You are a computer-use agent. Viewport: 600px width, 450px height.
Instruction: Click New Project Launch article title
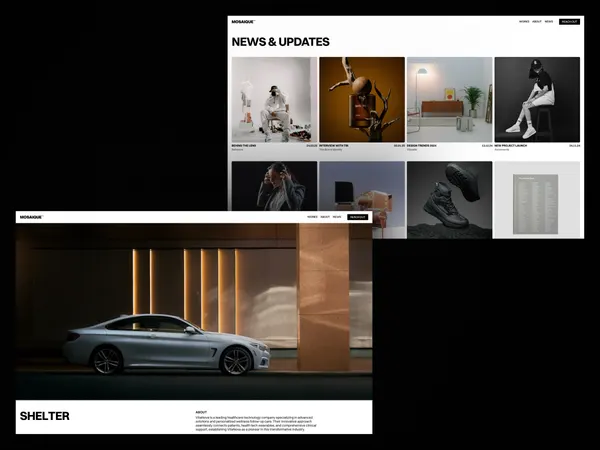click(510, 146)
